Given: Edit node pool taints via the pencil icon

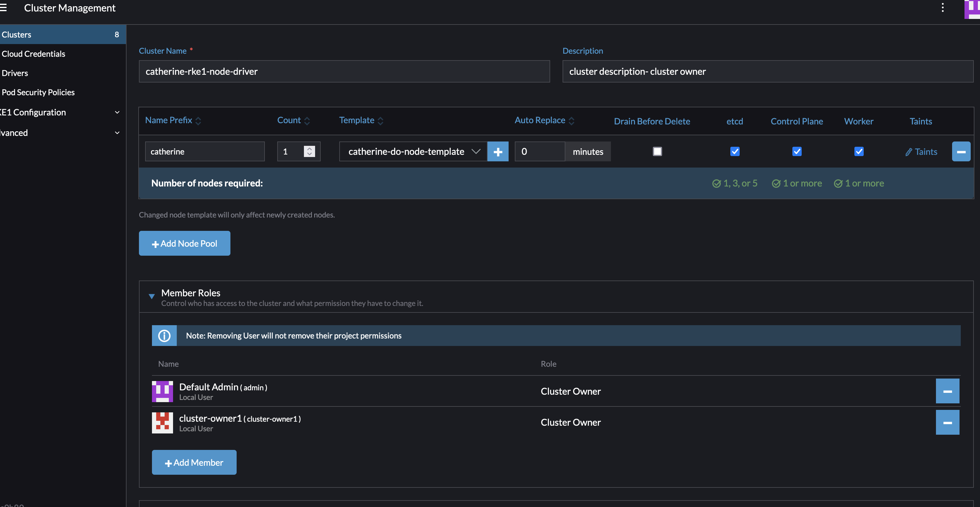Looking at the screenshot, I should [921, 151].
